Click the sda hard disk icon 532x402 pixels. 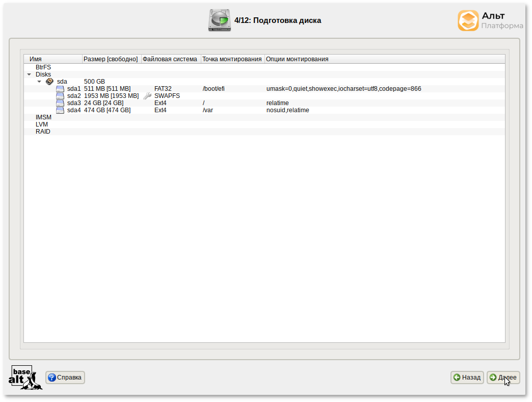tap(49, 82)
